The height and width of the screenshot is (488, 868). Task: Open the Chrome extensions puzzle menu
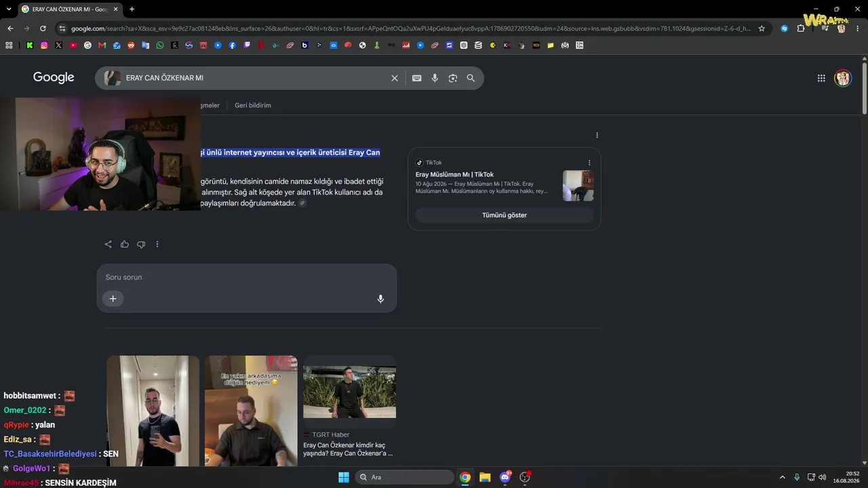click(801, 28)
